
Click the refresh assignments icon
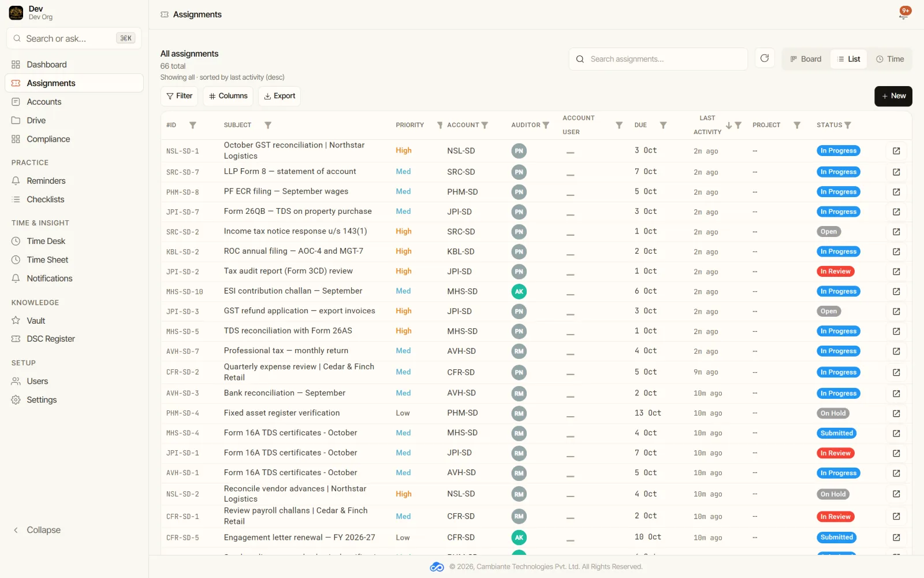click(x=765, y=58)
